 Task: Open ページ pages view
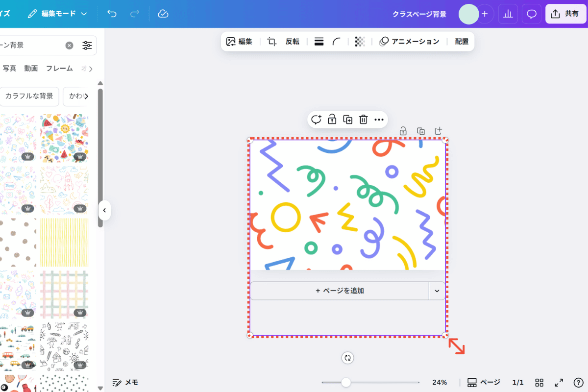tap(484, 382)
